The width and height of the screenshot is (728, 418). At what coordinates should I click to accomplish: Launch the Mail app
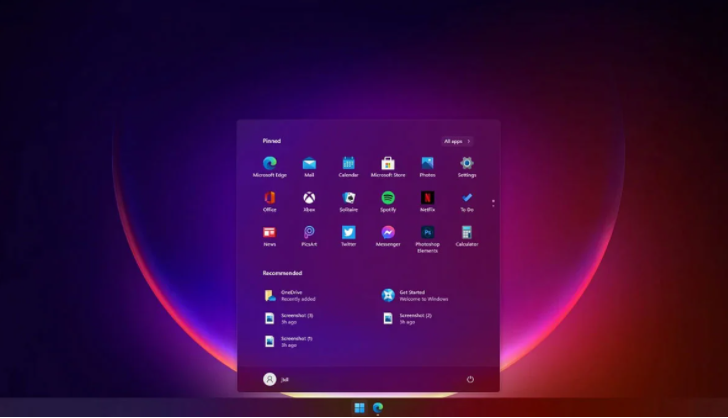[x=309, y=163]
